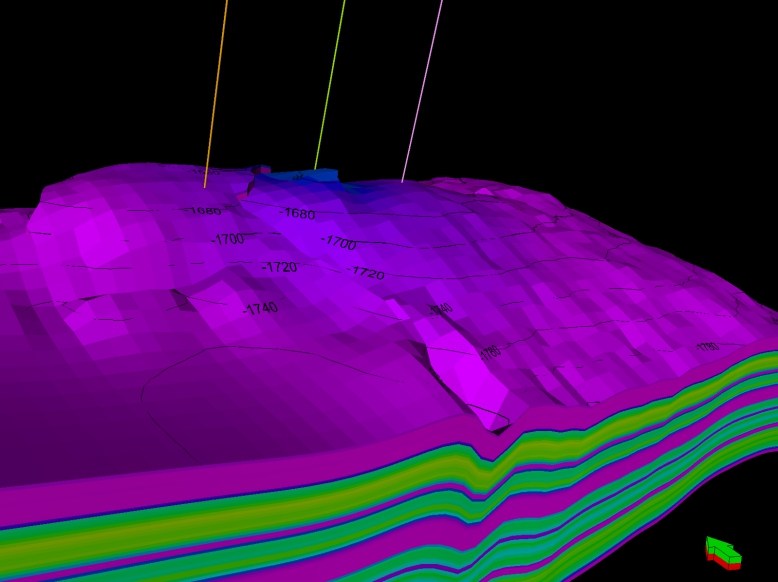Select the pink well trajectory line

422,90
